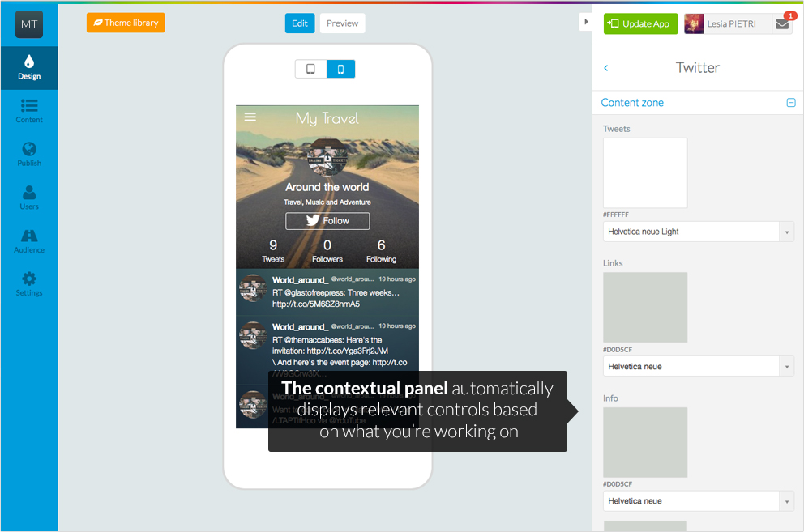Click the 6 Following counter

[382, 251]
